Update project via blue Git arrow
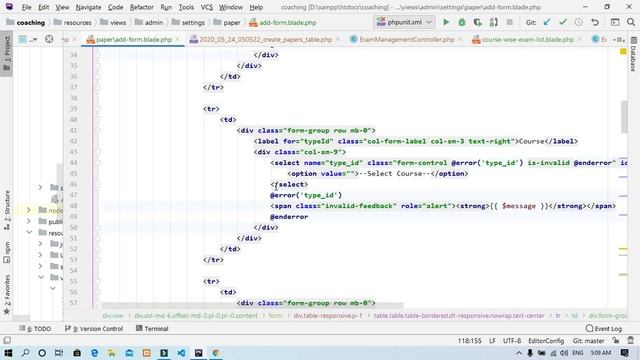 coord(547,22)
